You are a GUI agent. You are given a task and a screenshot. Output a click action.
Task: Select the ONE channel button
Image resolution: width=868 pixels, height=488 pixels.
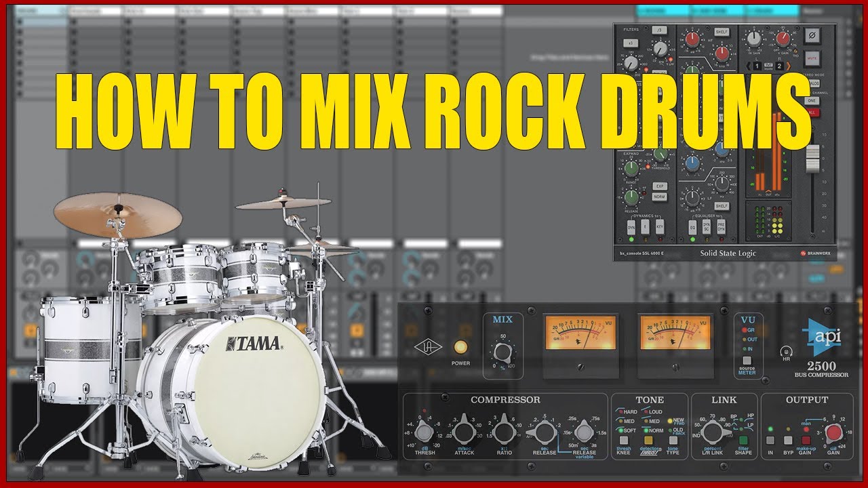point(812,100)
